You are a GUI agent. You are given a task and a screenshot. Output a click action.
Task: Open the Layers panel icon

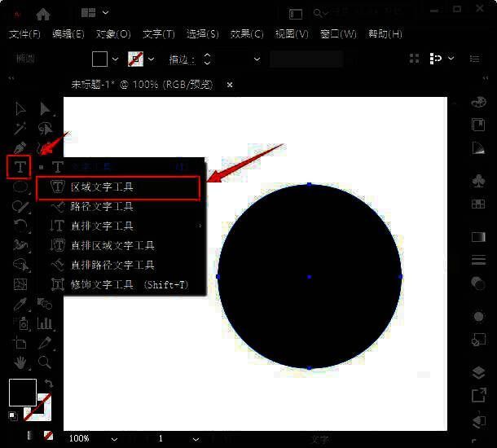(478, 372)
